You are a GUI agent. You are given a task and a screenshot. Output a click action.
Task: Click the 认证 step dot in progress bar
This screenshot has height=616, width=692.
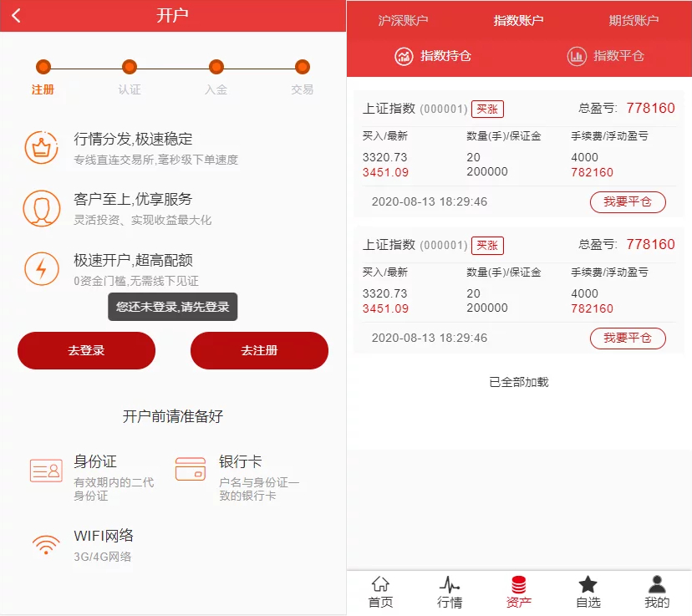130,67
